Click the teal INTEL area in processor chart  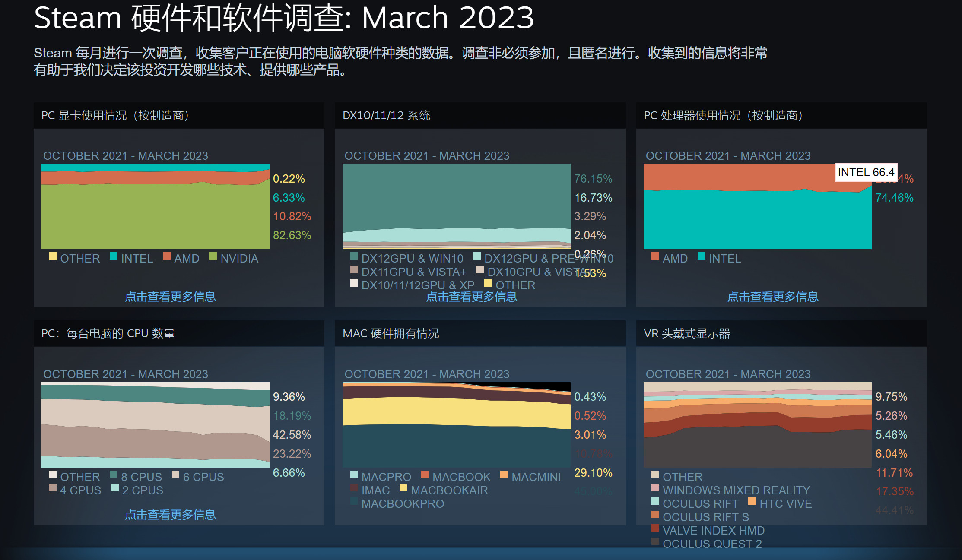[x=758, y=219]
